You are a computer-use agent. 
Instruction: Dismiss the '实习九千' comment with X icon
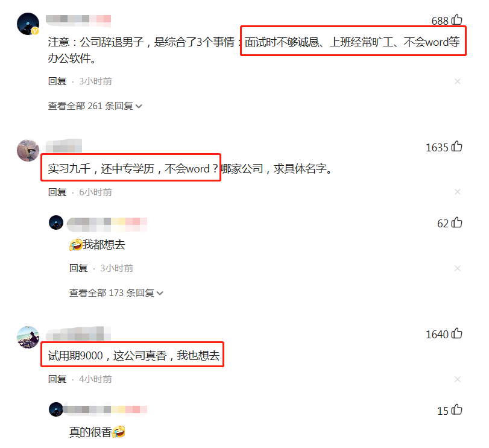click(458, 192)
